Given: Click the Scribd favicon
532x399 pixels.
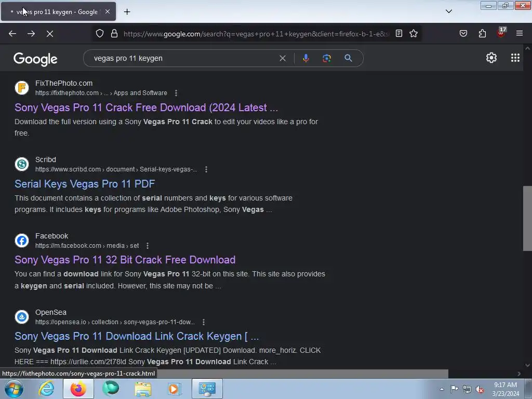Looking at the screenshot, I should pyautogui.click(x=22, y=164).
